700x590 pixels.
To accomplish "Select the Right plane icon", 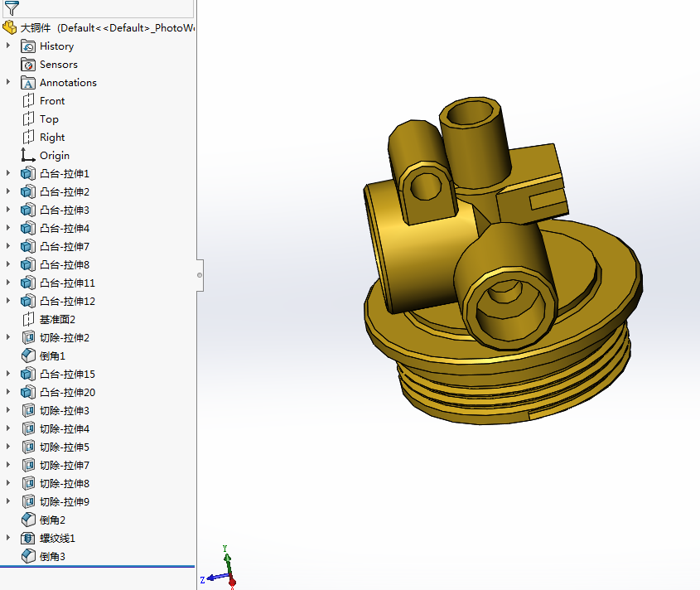I will click(x=28, y=137).
